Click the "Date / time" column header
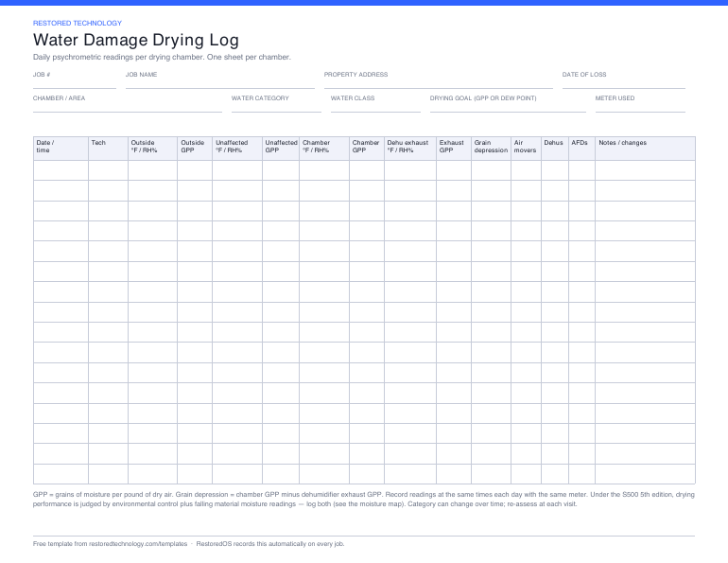This screenshot has width=728, height=563. (61, 149)
